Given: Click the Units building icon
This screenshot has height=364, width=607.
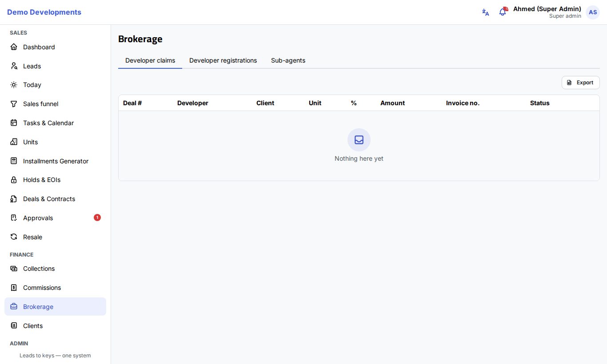Looking at the screenshot, I should tap(14, 142).
